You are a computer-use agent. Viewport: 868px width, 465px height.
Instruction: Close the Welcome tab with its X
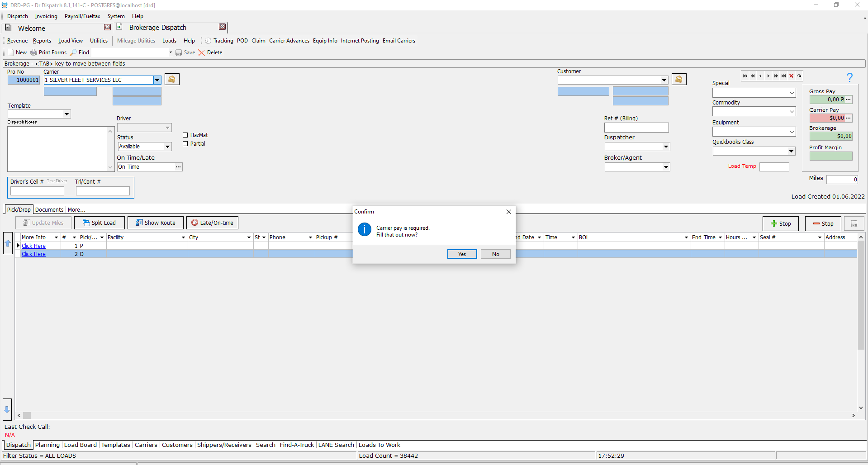[x=107, y=28]
